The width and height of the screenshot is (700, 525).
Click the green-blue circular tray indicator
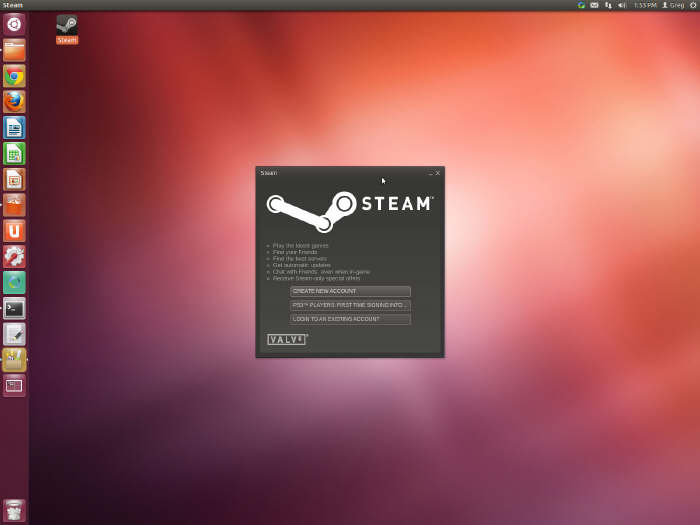click(x=581, y=5)
